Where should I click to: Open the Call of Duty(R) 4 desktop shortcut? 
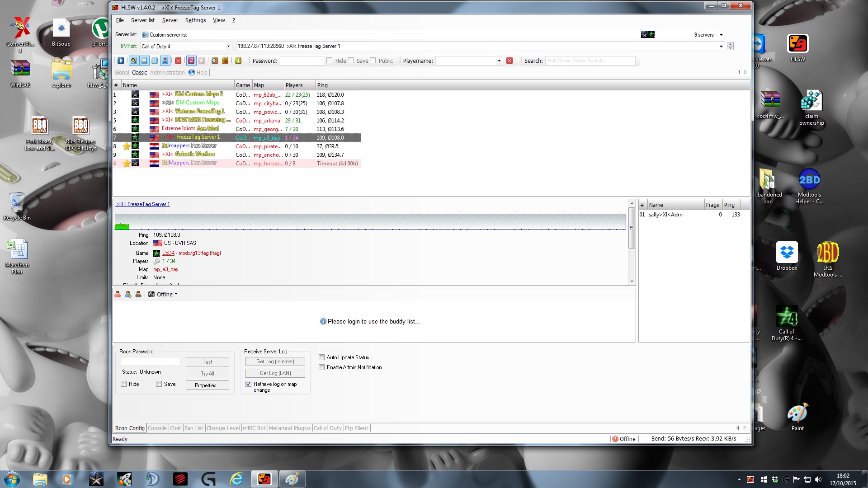pyautogui.click(x=787, y=323)
